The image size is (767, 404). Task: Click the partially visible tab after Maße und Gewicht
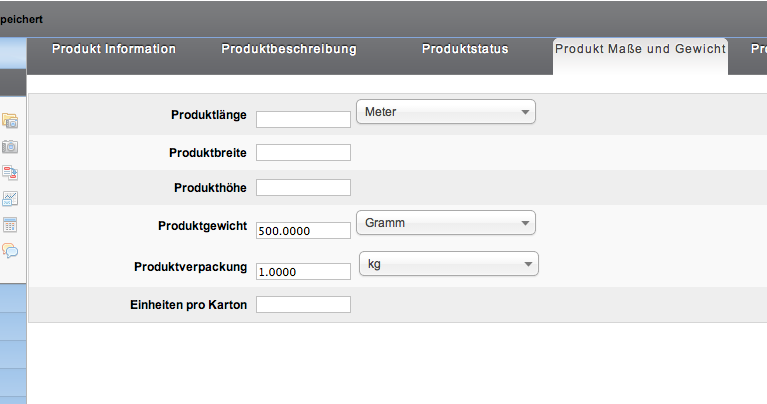point(757,49)
